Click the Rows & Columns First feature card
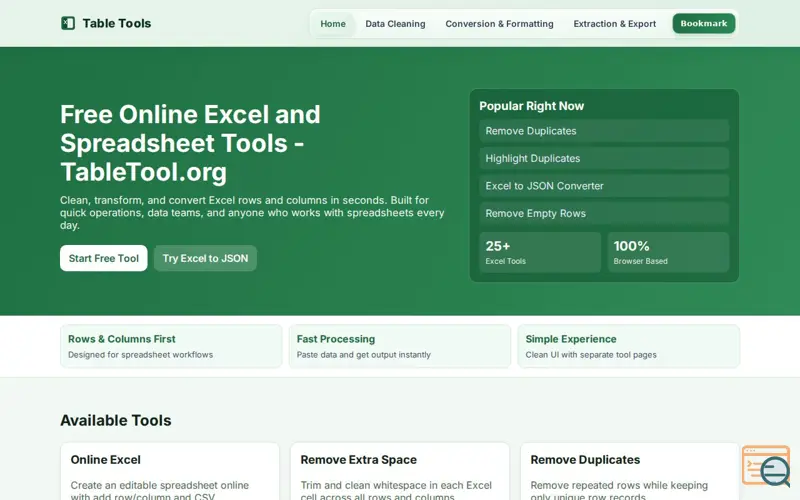The image size is (800, 500). point(171,346)
